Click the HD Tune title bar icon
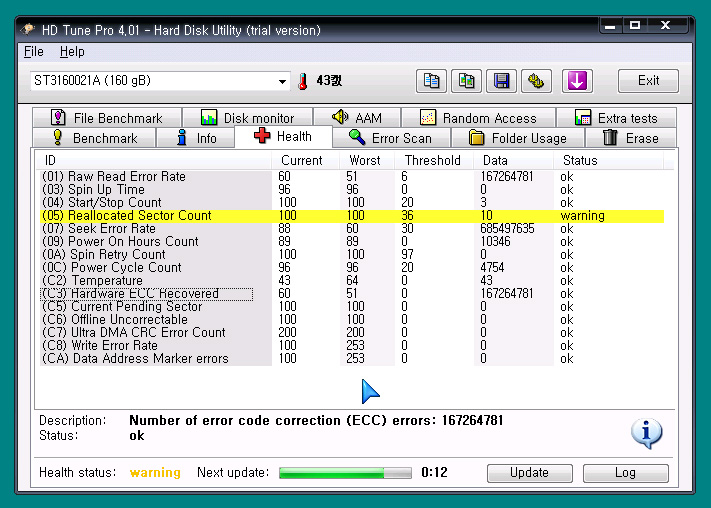This screenshot has width=711, height=508. (28, 29)
